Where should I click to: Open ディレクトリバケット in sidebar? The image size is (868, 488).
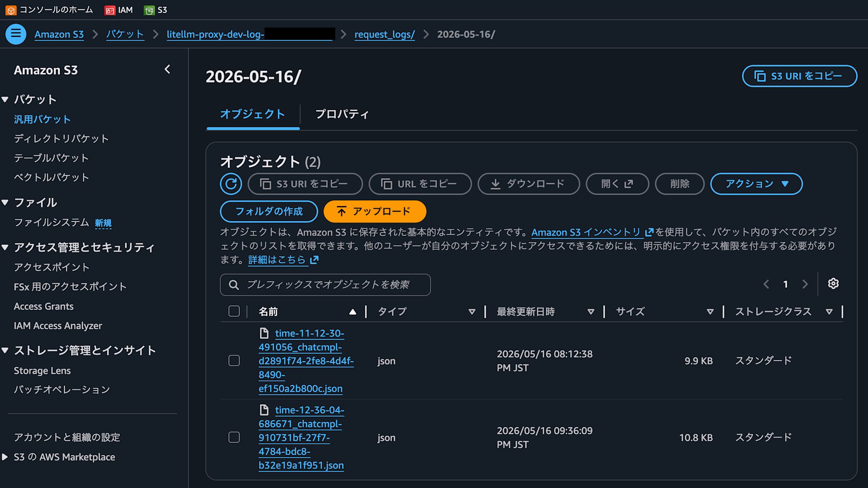pyautogui.click(x=61, y=138)
